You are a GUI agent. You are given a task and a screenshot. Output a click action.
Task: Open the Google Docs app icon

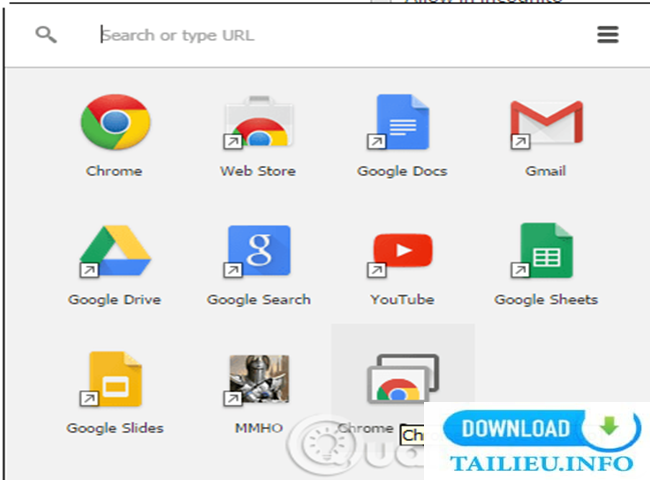[x=399, y=122]
